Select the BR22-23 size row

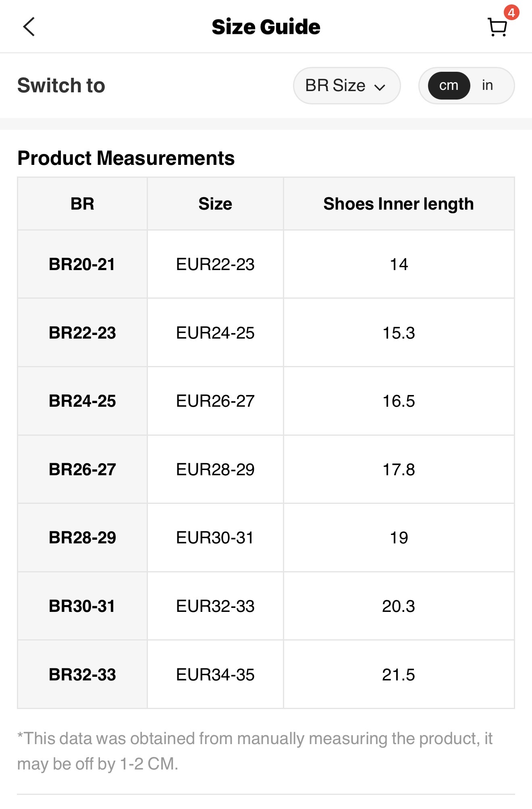click(x=82, y=333)
